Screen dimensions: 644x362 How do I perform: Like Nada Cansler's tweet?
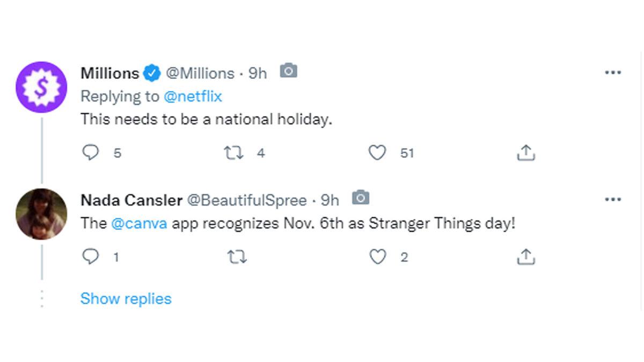coord(378,257)
